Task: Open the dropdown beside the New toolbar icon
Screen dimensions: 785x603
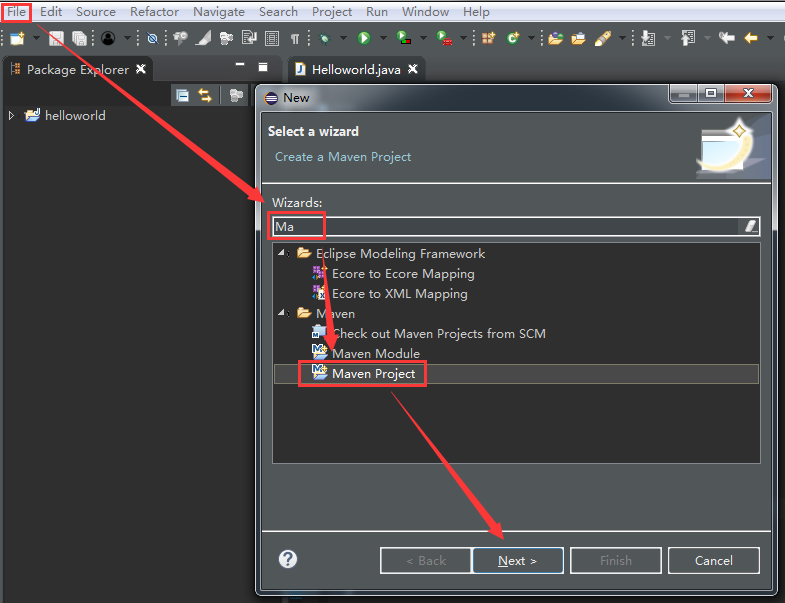Action: 36,38
